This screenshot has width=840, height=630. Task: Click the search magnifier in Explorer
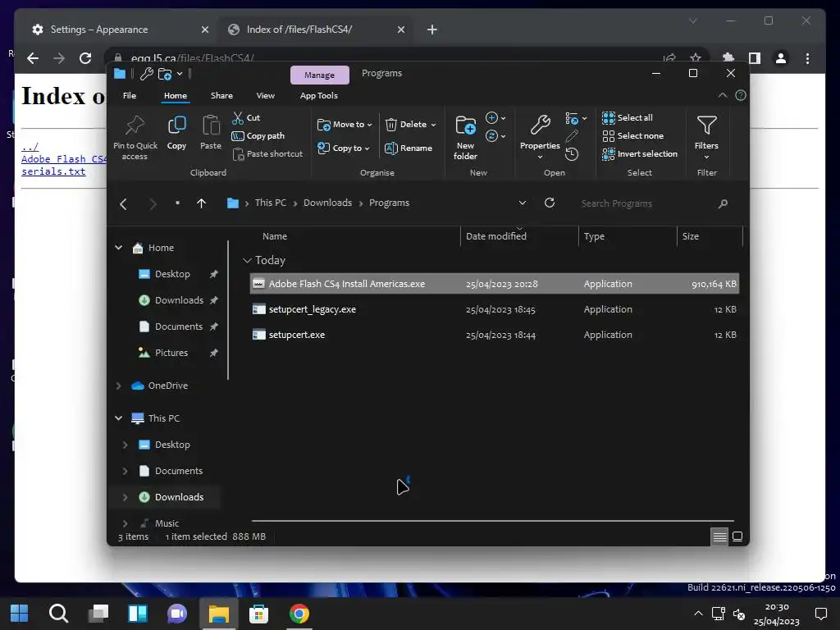click(x=723, y=203)
